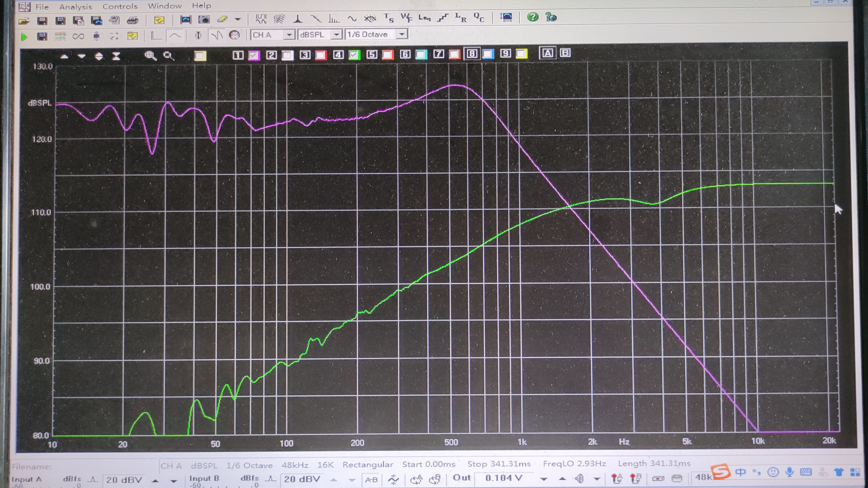Image resolution: width=868 pixels, height=488 pixels.
Task: Open the Quality Control QC icon
Action: [479, 17]
